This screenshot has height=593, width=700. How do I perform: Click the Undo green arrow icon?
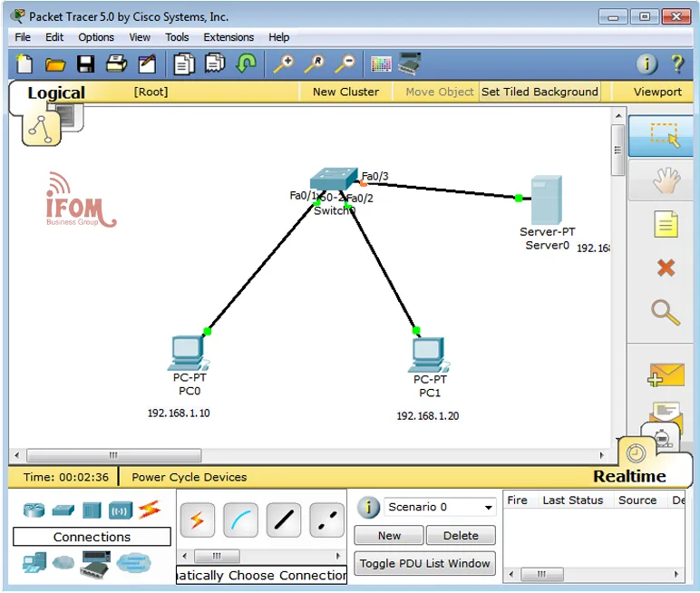(246, 63)
